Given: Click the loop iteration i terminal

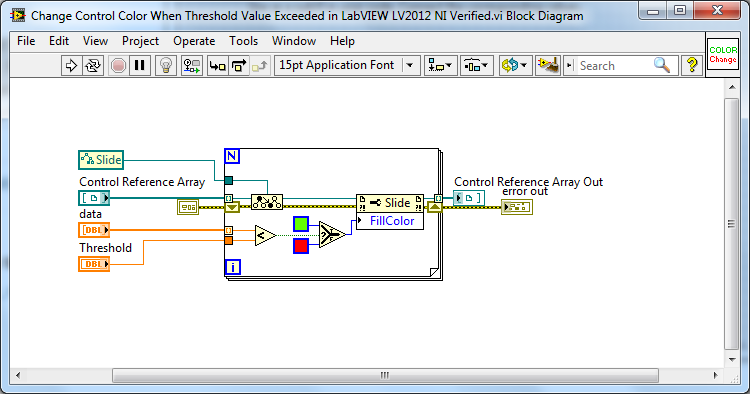Looking at the screenshot, I should [232, 267].
